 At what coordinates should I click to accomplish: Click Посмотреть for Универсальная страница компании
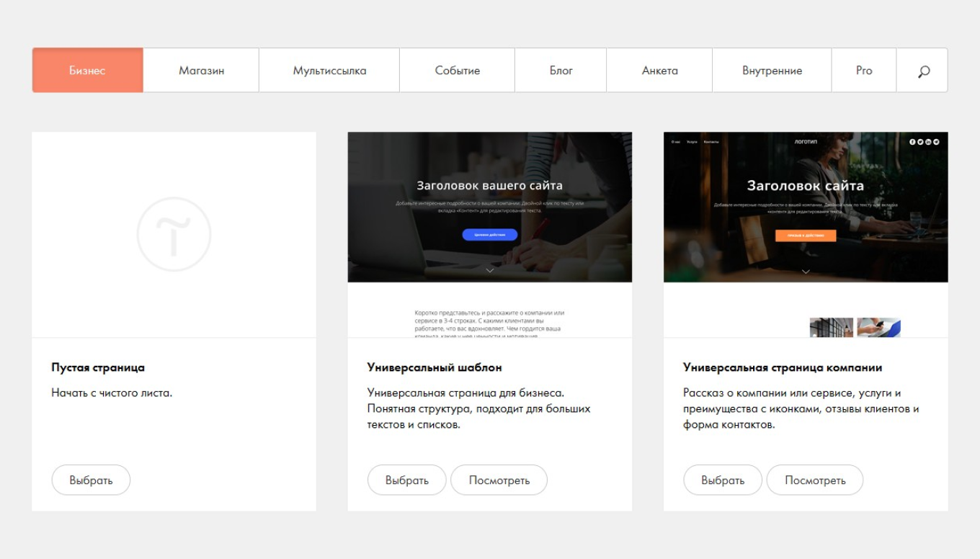(x=814, y=480)
